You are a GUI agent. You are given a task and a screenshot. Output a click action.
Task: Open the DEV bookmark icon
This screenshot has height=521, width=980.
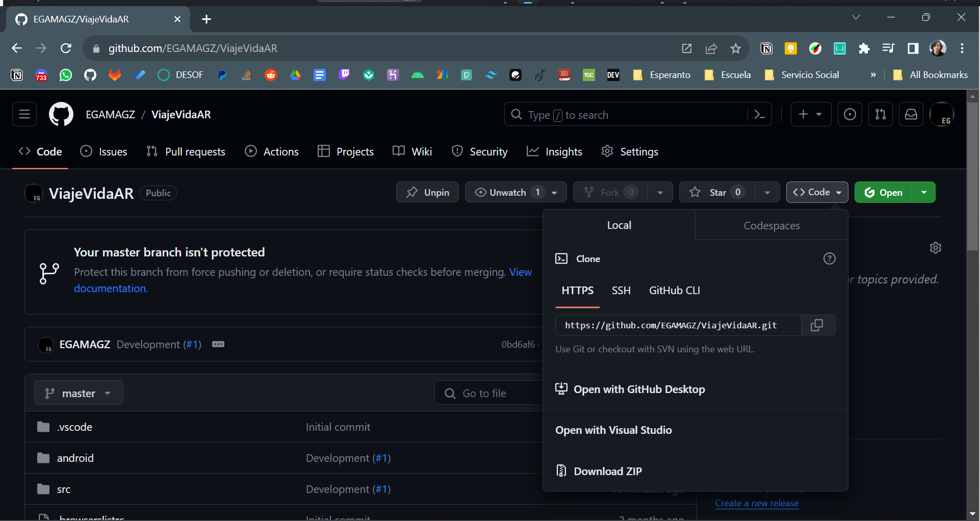click(x=613, y=75)
